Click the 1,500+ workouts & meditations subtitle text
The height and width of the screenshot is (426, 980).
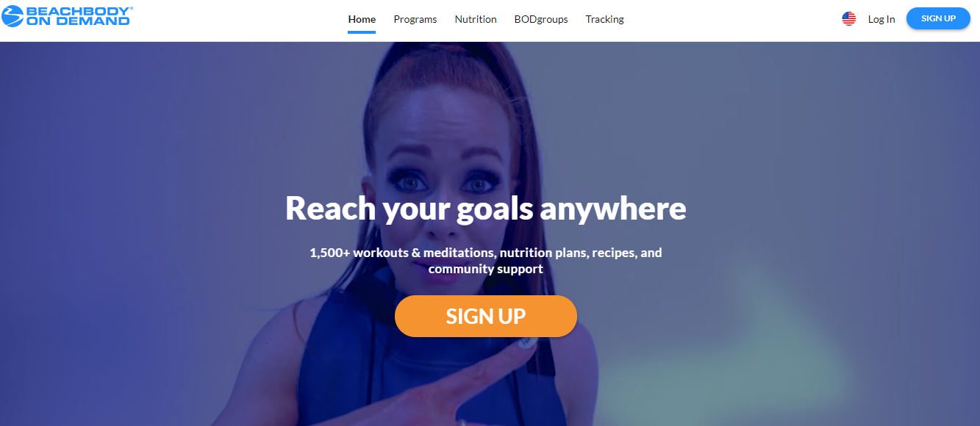click(x=486, y=261)
